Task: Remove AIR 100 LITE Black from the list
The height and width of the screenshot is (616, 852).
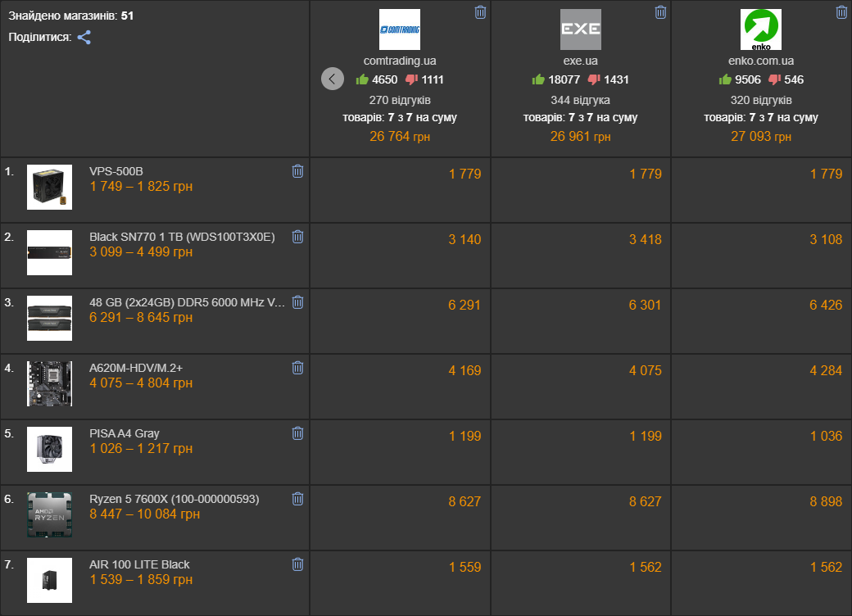Action: click(x=297, y=565)
